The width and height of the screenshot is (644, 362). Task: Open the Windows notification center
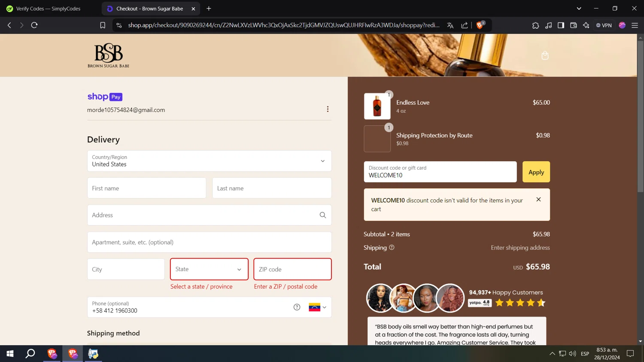pyautogui.click(x=630, y=353)
